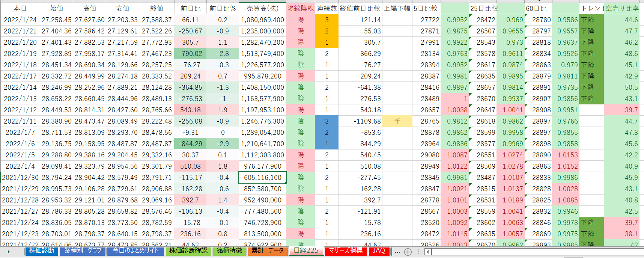Image resolution: width=644 pixels, height=258 pixels.
Task: Go to the 銘柄特徴 sheet tab
Action: (x=229, y=251)
